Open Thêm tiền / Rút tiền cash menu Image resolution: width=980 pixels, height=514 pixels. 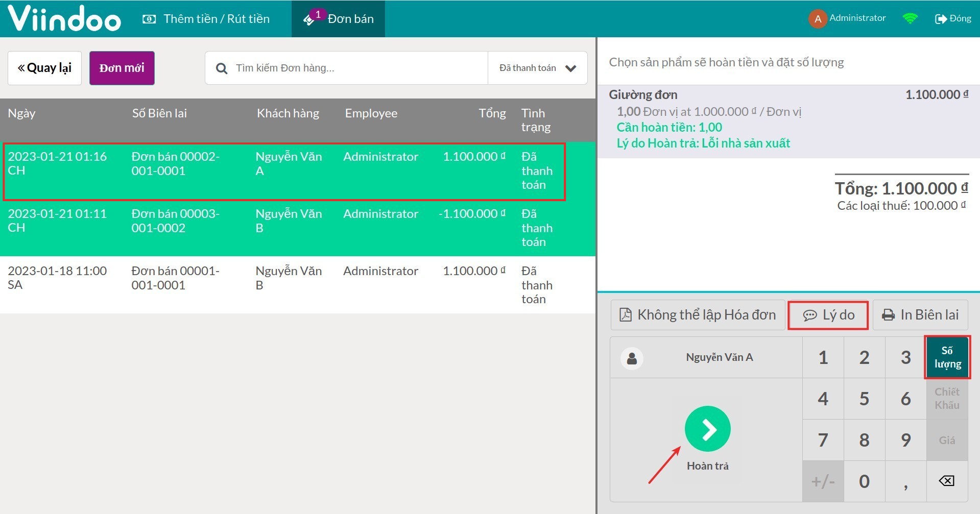(x=206, y=19)
